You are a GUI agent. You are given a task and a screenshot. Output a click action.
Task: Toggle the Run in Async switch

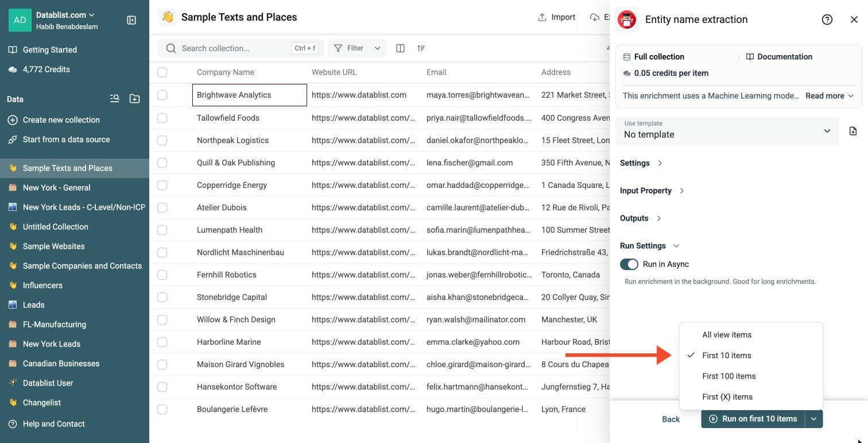[629, 264]
